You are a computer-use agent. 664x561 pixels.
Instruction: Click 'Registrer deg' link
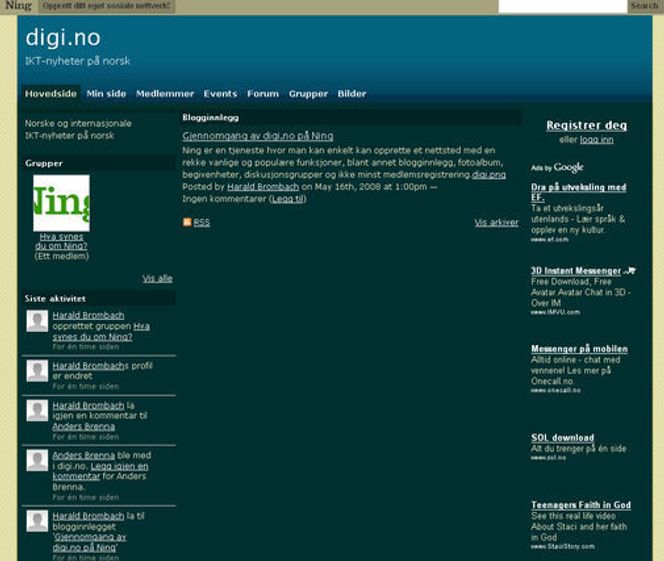point(587,125)
